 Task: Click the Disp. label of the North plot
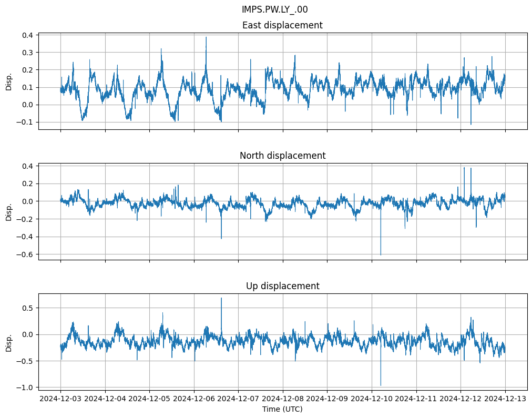[9, 212]
